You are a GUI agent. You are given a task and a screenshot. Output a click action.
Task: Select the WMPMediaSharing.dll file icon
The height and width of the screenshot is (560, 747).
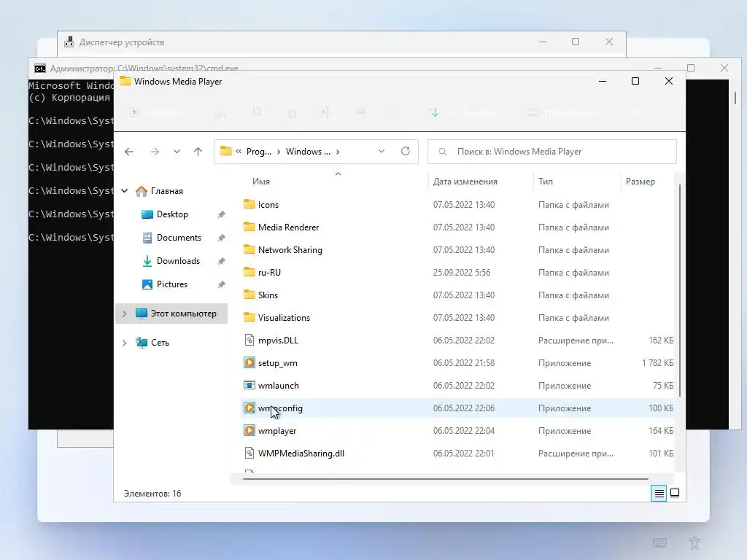tap(249, 453)
